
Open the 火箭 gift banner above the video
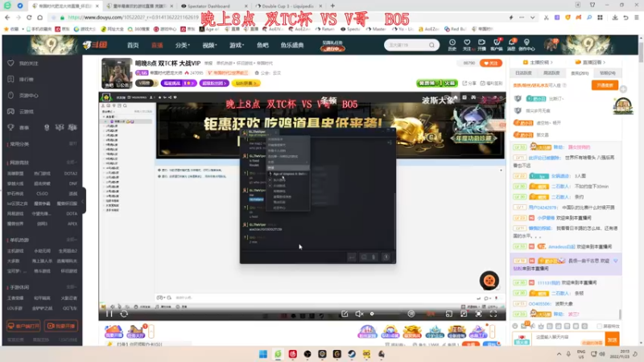437,83
